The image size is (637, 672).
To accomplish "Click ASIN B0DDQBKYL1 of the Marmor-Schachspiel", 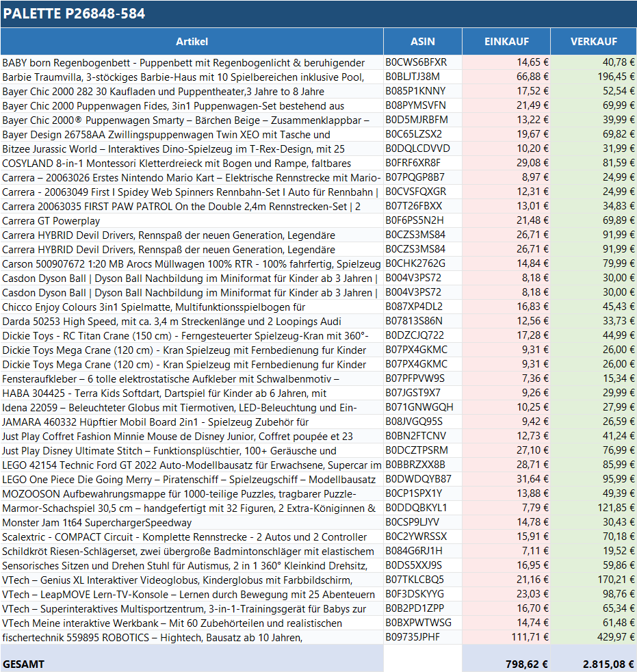I will tap(416, 508).
